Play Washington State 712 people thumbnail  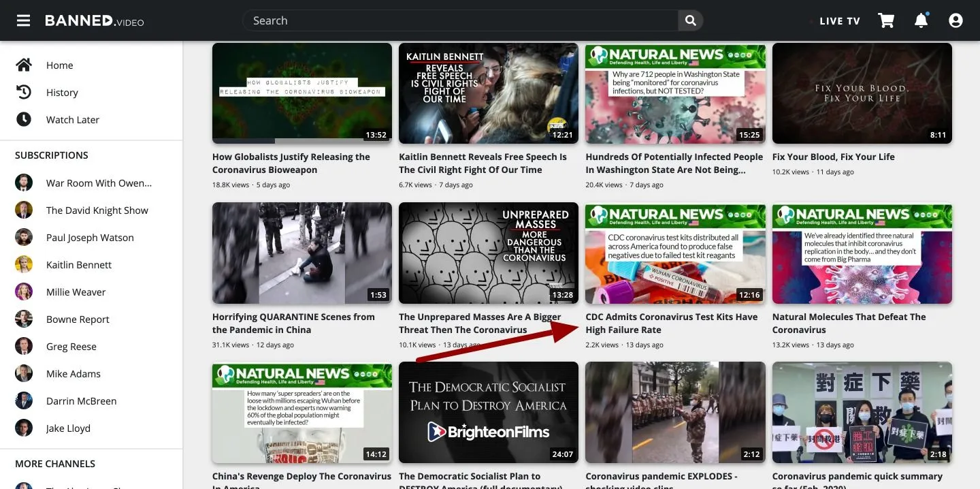pos(675,93)
